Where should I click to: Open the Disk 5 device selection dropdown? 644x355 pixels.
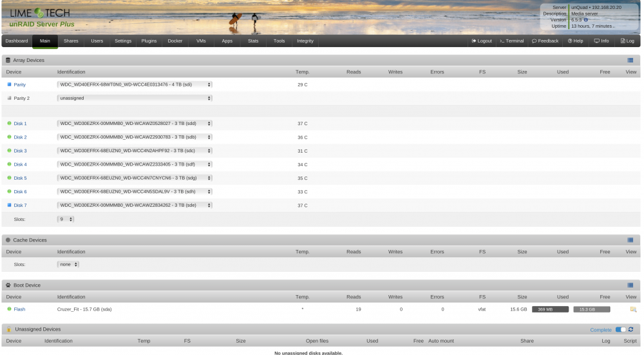tap(135, 178)
